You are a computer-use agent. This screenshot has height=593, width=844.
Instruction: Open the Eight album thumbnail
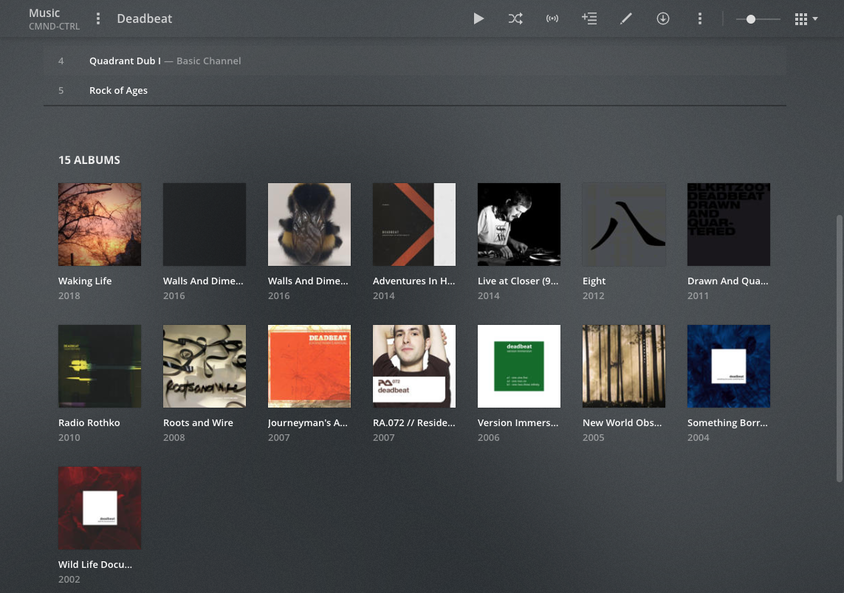coord(624,224)
